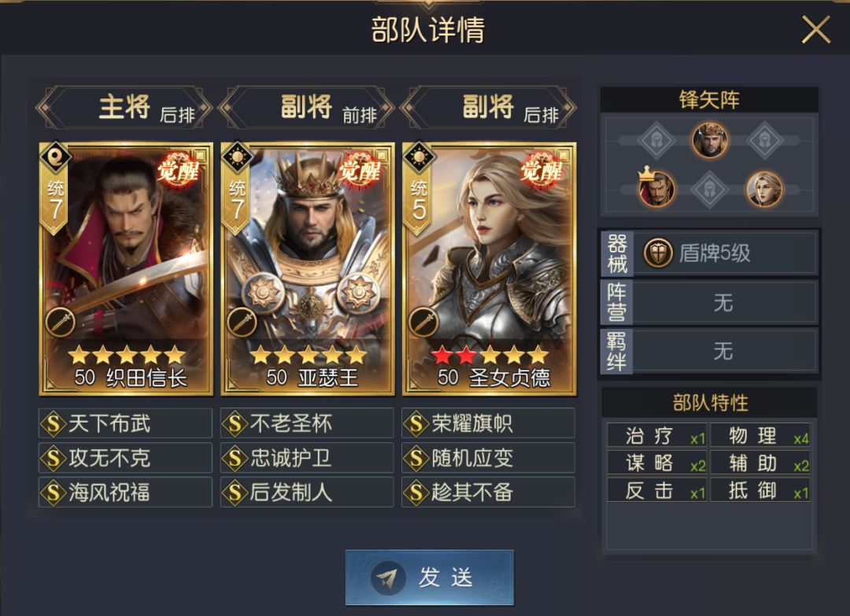Viewport: 850px width, 616px height.
Task: Click 圣女贞德 avatar in formation grid
Action: click(763, 189)
